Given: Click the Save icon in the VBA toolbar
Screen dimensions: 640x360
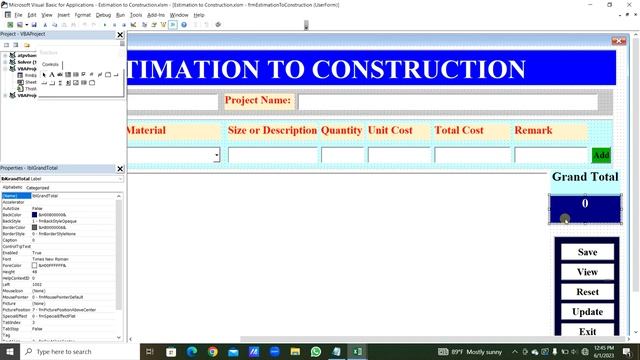Looking at the screenshot, I should pyautogui.click(x=34, y=24).
